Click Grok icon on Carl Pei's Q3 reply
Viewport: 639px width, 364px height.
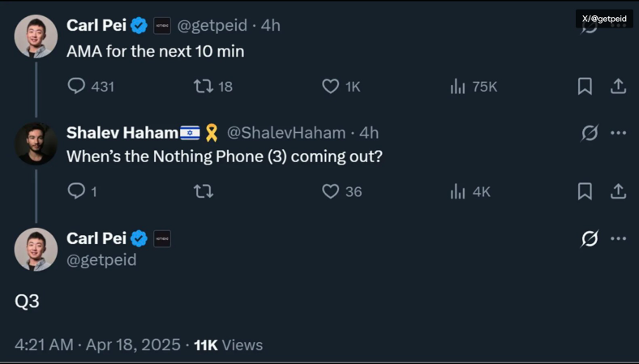pyautogui.click(x=590, y=238)
